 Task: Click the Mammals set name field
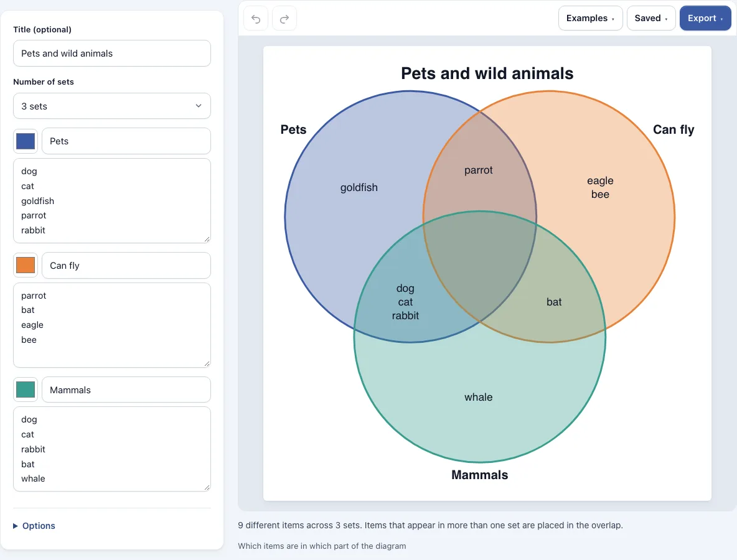126,390
